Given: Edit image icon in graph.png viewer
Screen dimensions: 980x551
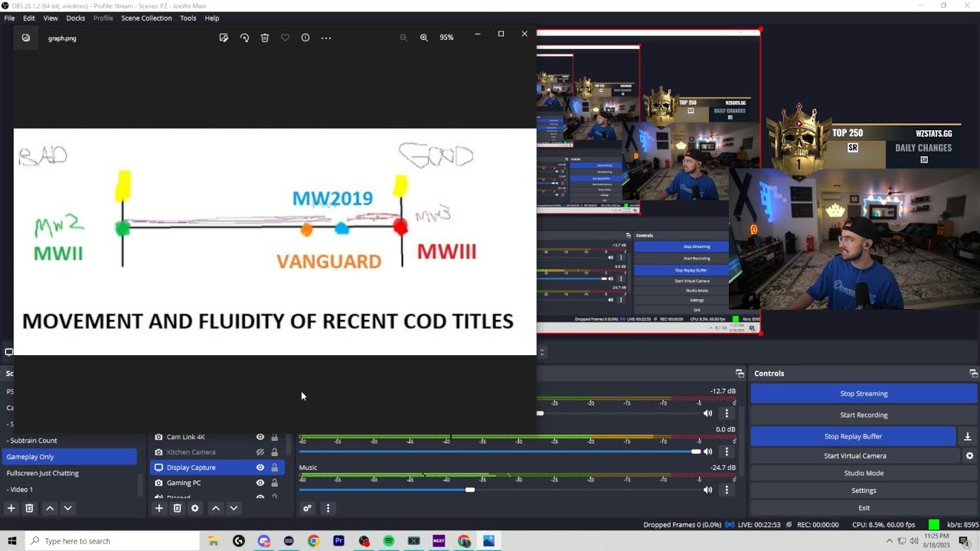Looking at the screenshot, I should 224,37.
